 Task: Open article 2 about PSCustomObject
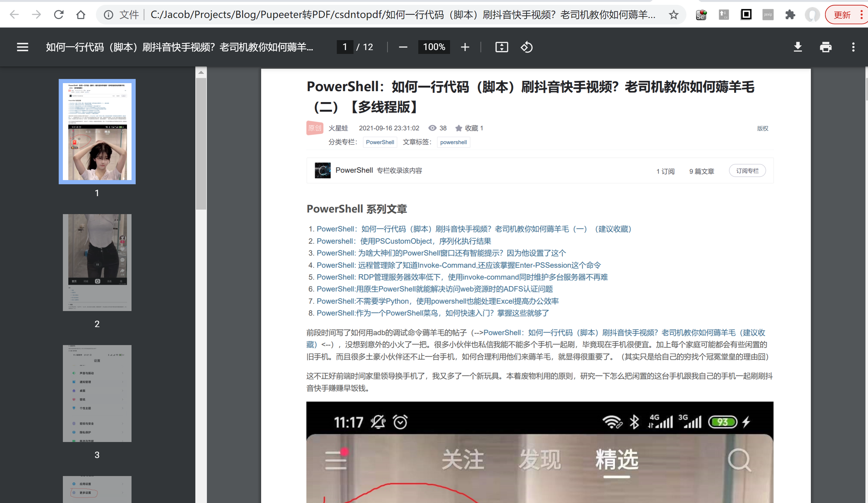click(x=404, y=241)
